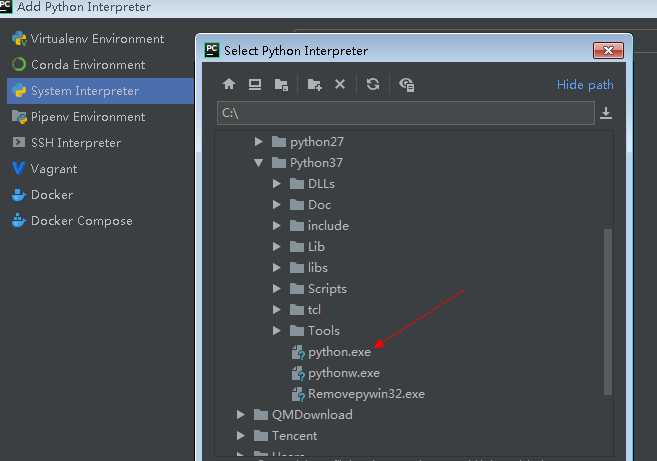Click the file tree vertical scrollbar
Image resolution: width=657 pixels, height=461 pixels.
608,312
